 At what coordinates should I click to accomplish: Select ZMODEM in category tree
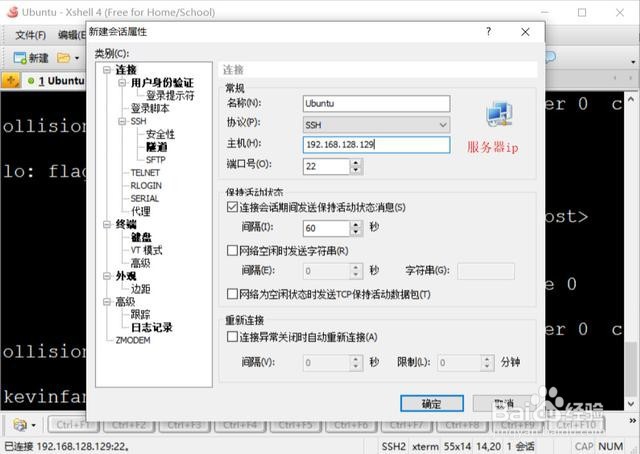click(x=133, y=340)
